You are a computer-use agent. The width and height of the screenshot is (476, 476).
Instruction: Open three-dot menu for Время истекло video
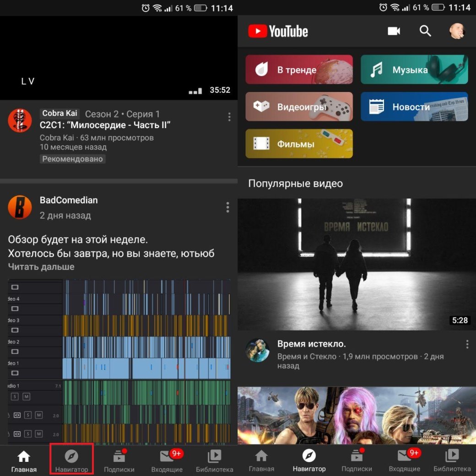point(467,344)
